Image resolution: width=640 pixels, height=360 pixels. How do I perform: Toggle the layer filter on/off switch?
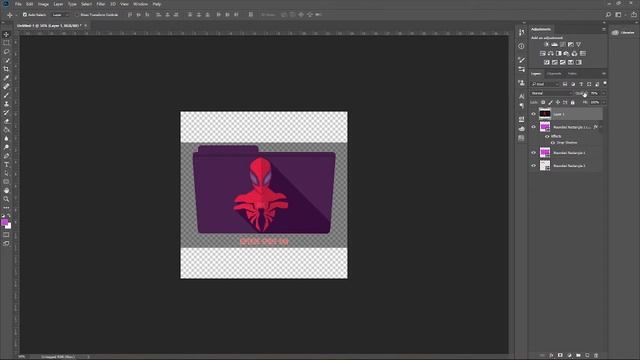click(x=605, y=83)
